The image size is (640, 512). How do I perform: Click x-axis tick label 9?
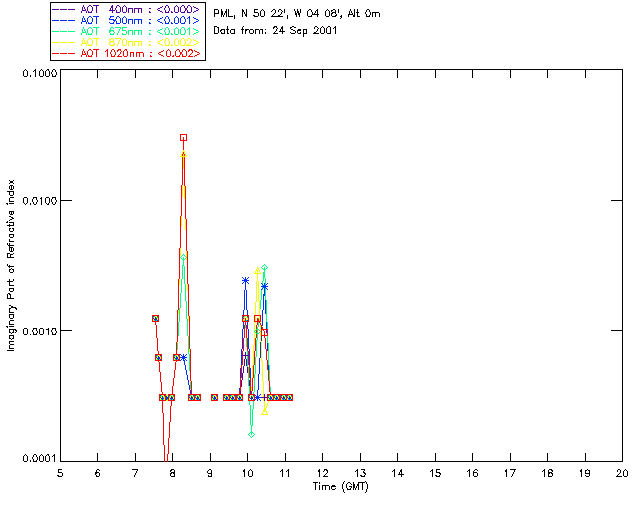coord(210,473)
